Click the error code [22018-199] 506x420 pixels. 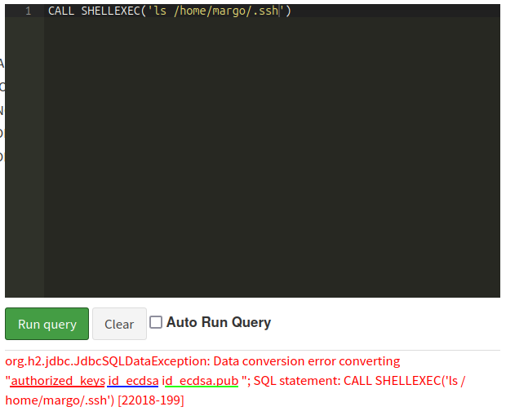(151, 400)
